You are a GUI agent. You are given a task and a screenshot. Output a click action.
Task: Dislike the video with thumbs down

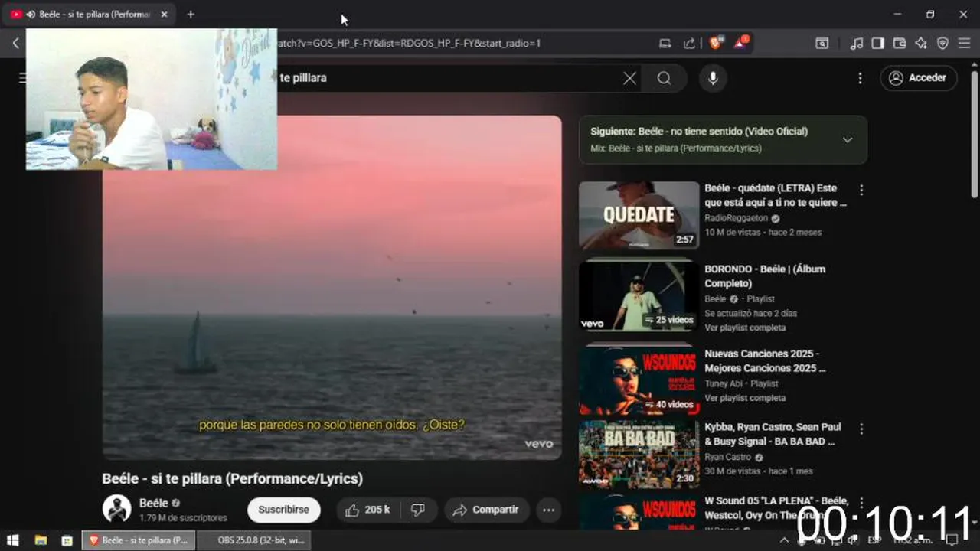(418, 510)
